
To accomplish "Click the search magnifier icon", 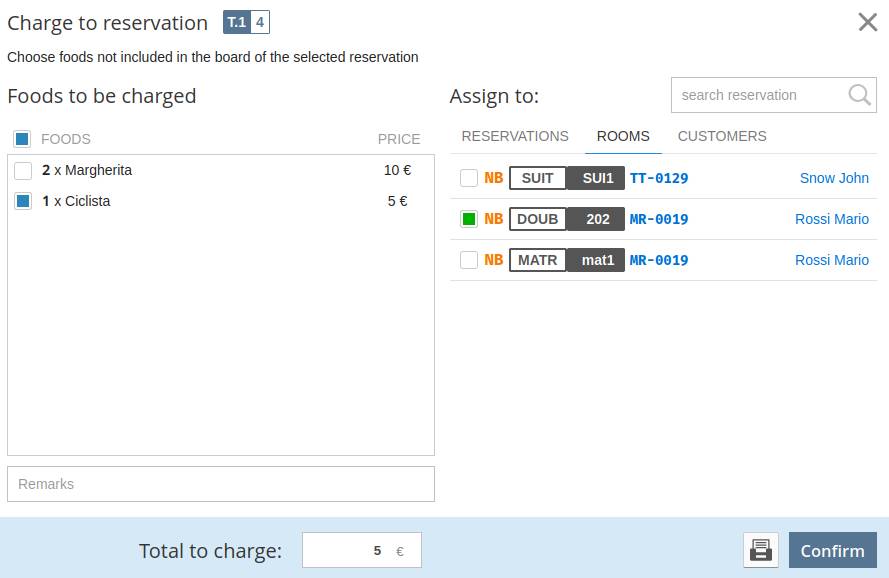I will [859, 95].
